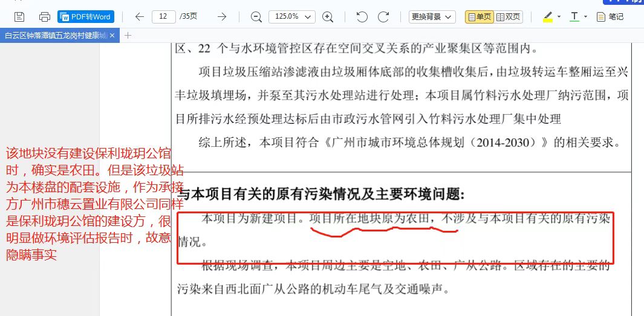The width and height of the screenshot is (644, 316).
Task: Click the PDF转Word convert button
Action: (85, 17)
